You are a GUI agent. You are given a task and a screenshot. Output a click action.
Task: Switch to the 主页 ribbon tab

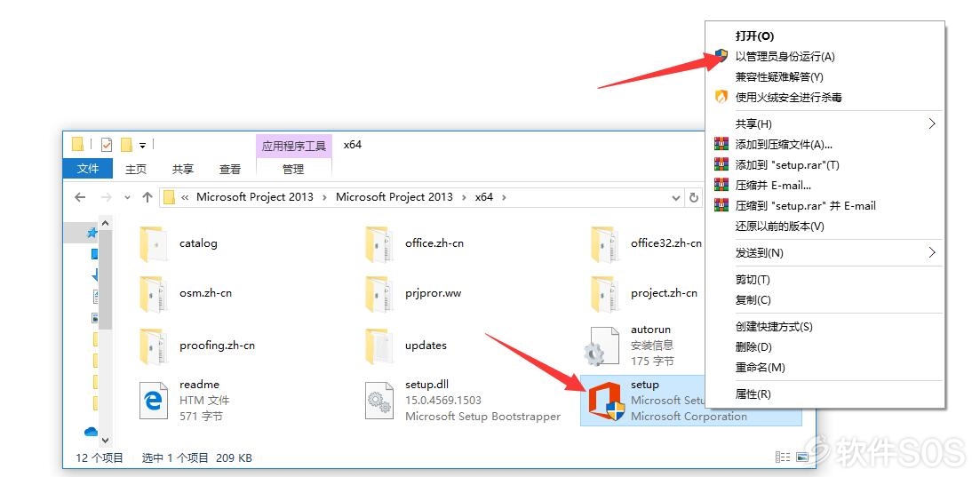pyautogui.click(x=136, y=169)
